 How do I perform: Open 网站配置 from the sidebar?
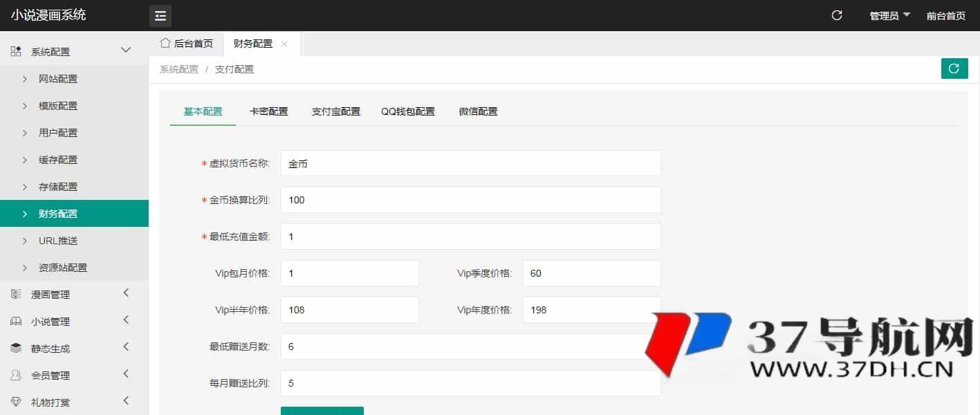click(x=57, y=78)
